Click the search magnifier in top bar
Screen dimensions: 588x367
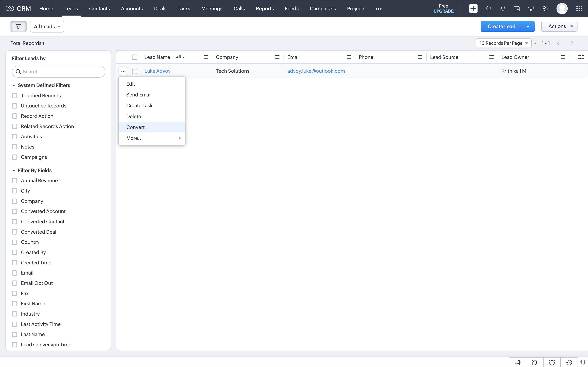click(489, 9)
